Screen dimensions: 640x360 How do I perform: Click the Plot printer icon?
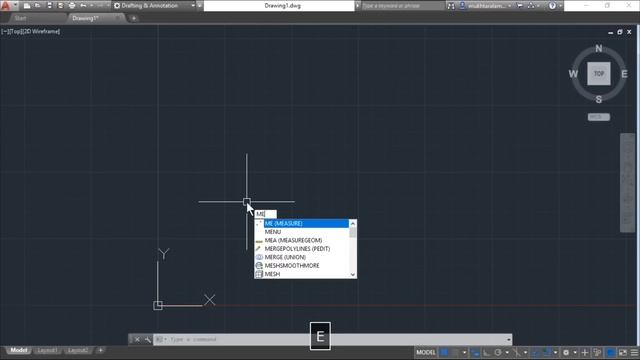pyautogui.click(x=72, y=6)
